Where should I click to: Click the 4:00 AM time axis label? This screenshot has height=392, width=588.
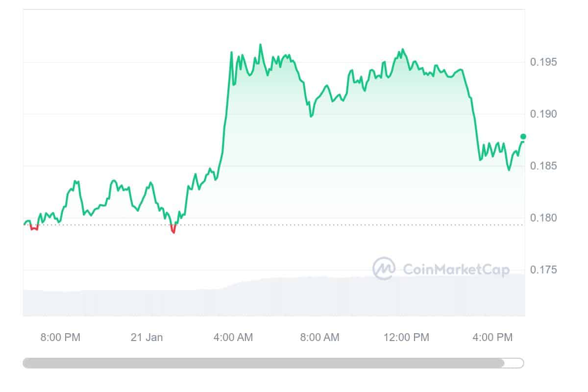coord(233,337)
